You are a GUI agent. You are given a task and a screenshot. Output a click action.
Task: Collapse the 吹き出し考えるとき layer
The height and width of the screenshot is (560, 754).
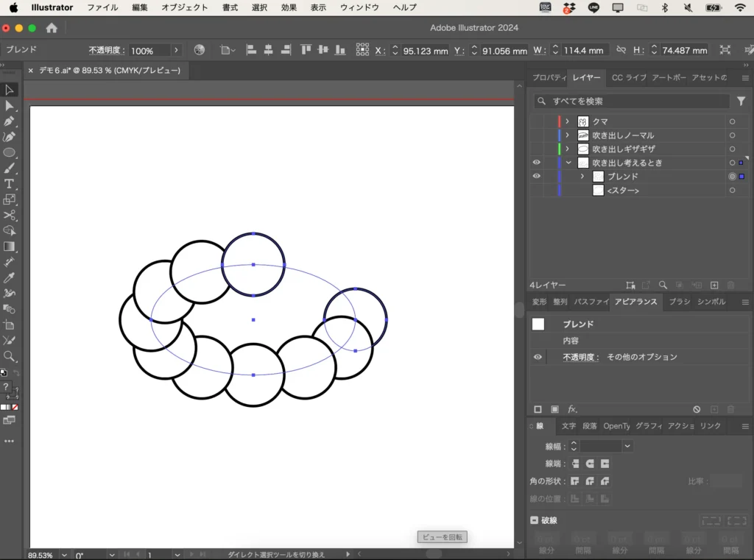click(568, 163)
